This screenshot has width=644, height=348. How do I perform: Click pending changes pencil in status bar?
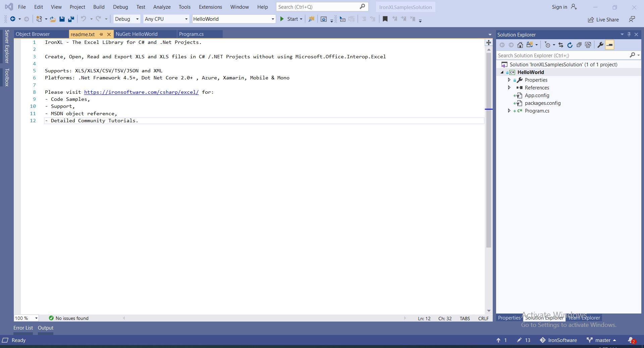[x=523, y=340]
